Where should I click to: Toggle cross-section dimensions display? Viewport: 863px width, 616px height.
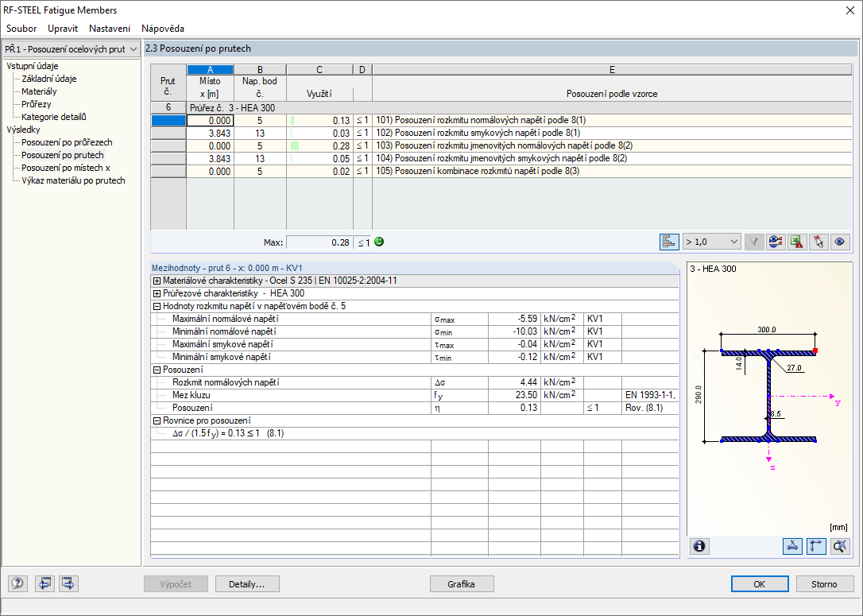tap(792, 546)
